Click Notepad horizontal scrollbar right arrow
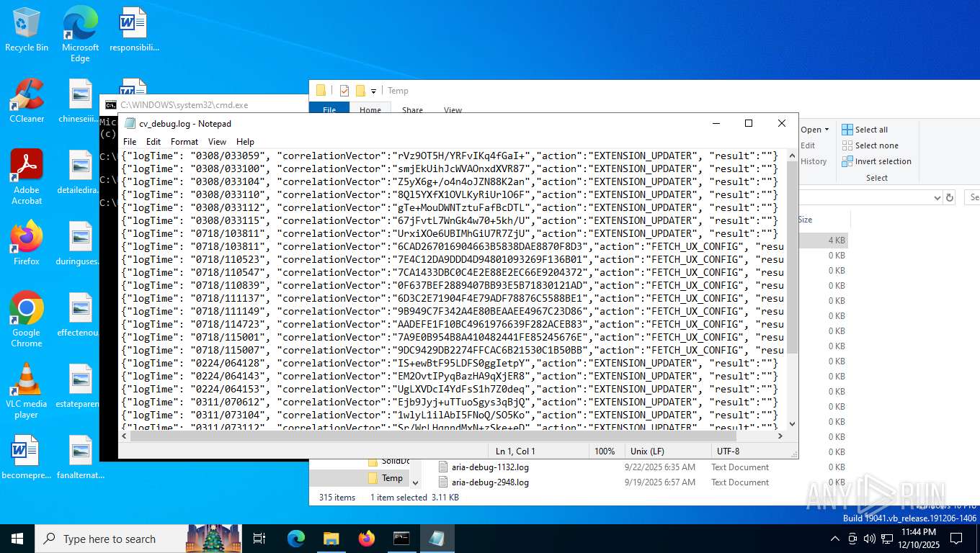This screenshot has width=980, height=553. click(x=780, y=436)
